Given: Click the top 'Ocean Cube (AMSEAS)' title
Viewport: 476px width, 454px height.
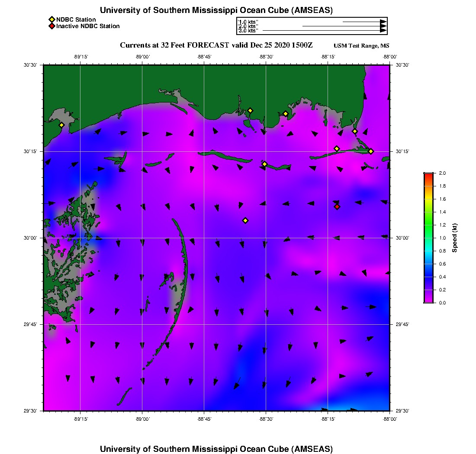Looking at the screenshot, I should click(x=216, y=10).
